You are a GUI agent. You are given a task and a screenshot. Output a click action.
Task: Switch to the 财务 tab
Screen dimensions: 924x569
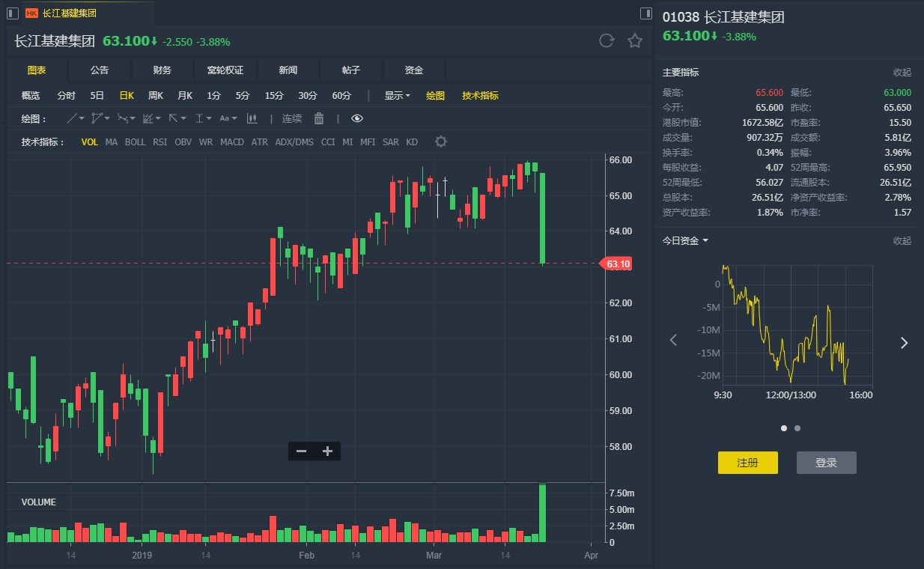point(162,70)
